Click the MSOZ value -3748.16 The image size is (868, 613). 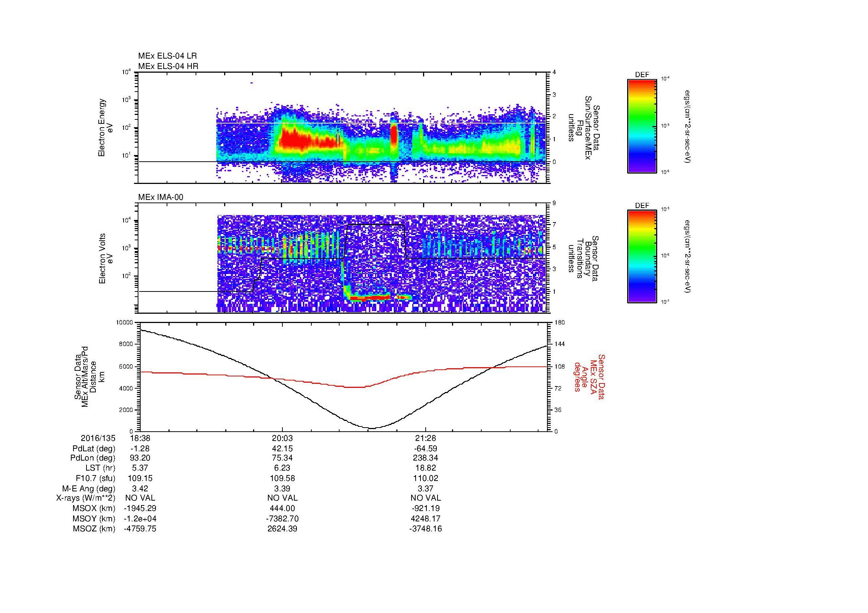click(425, 529)
